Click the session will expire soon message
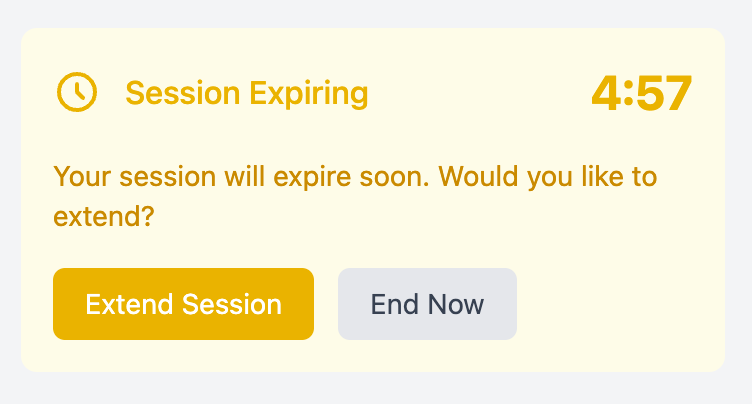752x404 pixels. pos(355,196)
